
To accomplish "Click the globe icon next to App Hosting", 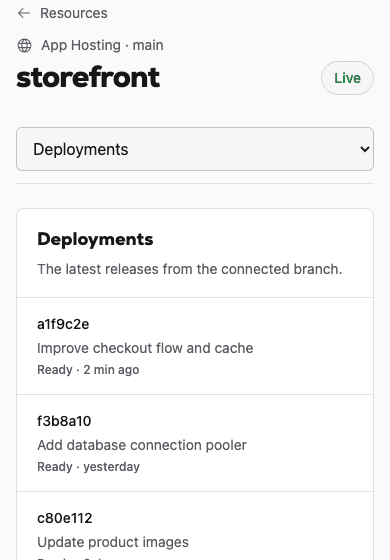I will click(24, 45).
